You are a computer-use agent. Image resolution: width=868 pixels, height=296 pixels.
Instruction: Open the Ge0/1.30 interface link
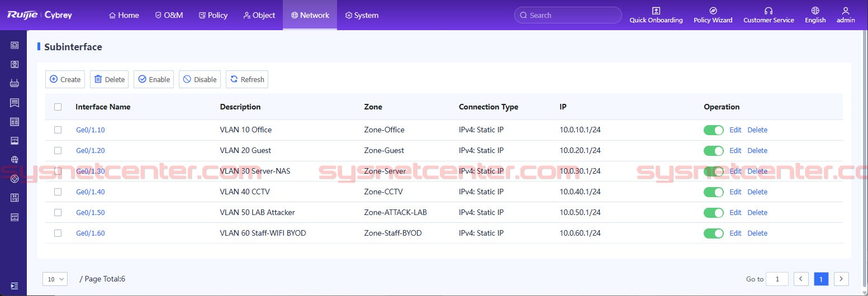click(x=91, y=171)
